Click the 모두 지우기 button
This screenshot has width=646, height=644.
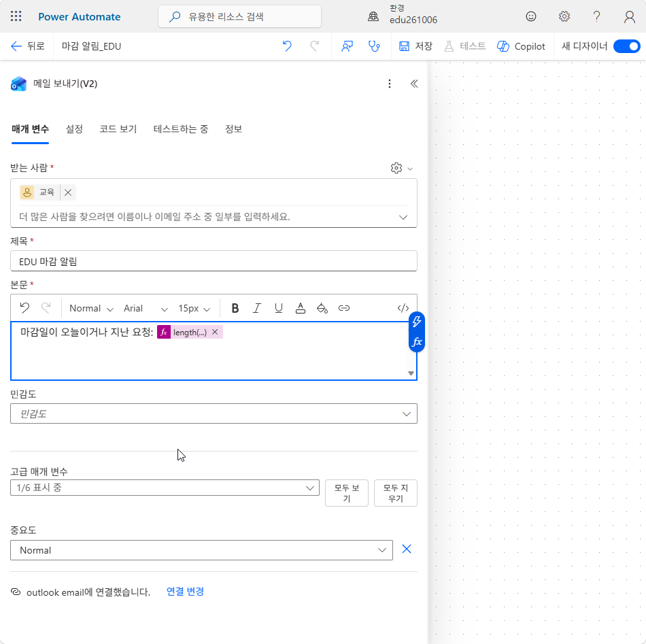(396, 493)
